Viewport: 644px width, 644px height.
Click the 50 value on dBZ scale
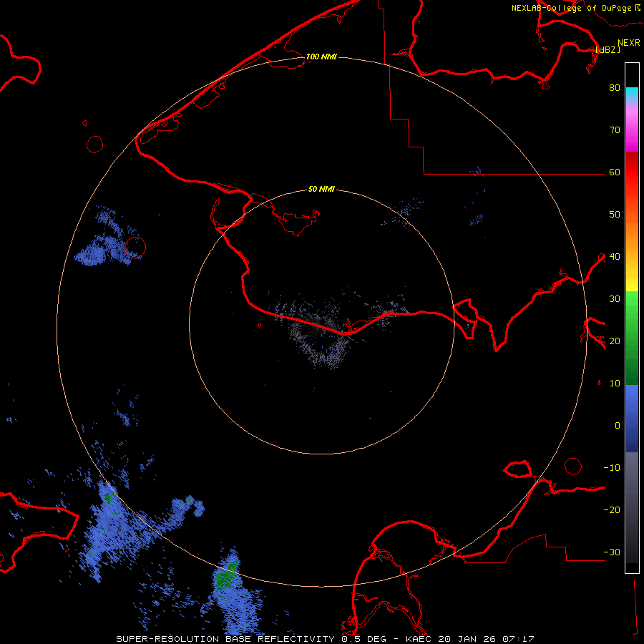pyautogui.click(x=615, y=215)
